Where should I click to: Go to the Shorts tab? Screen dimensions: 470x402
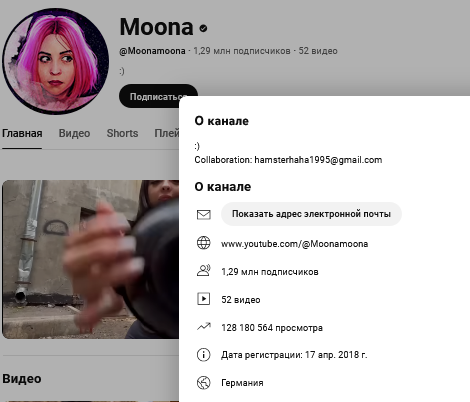[x=122, y=133]
